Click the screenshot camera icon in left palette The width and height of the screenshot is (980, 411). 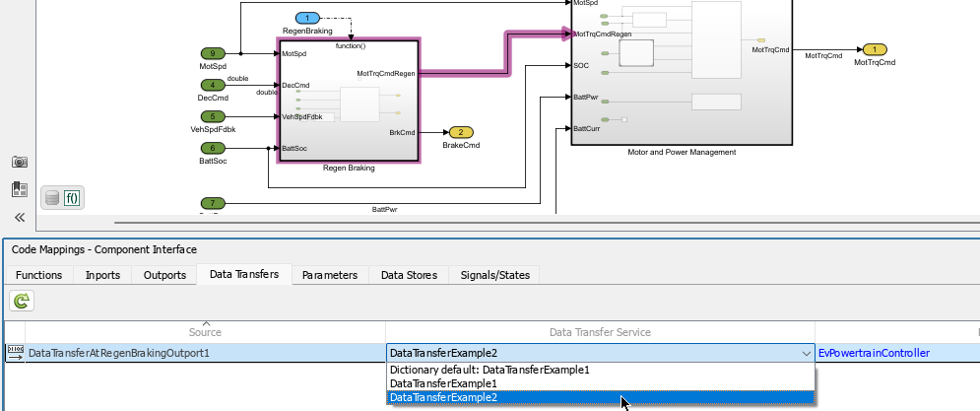pyautogui.click(x=20, y=162)
